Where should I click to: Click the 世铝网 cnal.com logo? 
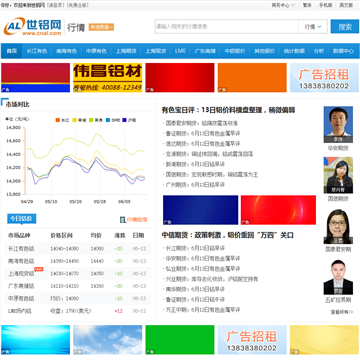(x=33, y=26)
